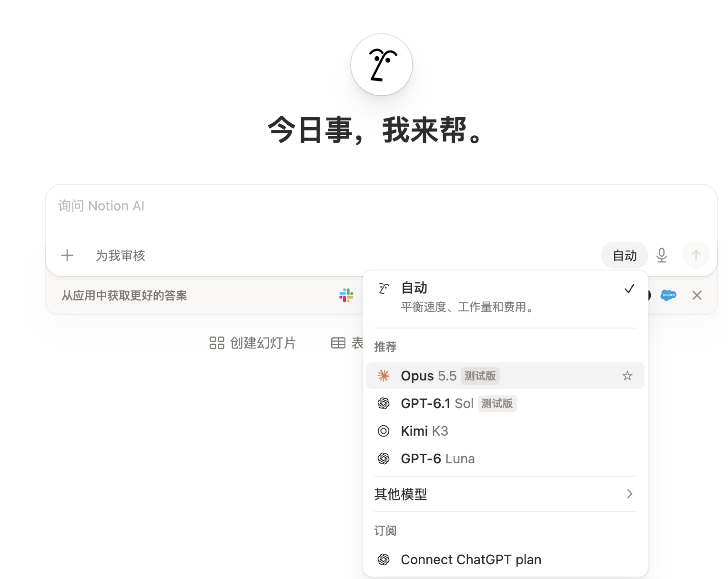The height and width of the screenshot is (579, 728).
Task: Click the GPT-6.1 Sol OpenAI icon
Action: coord(384,403)
